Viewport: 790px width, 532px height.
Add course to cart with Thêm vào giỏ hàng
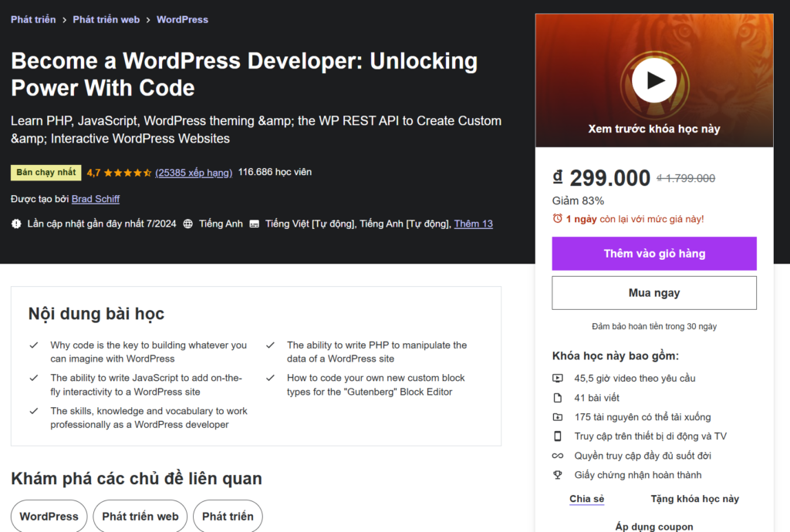tap(654, 254)
